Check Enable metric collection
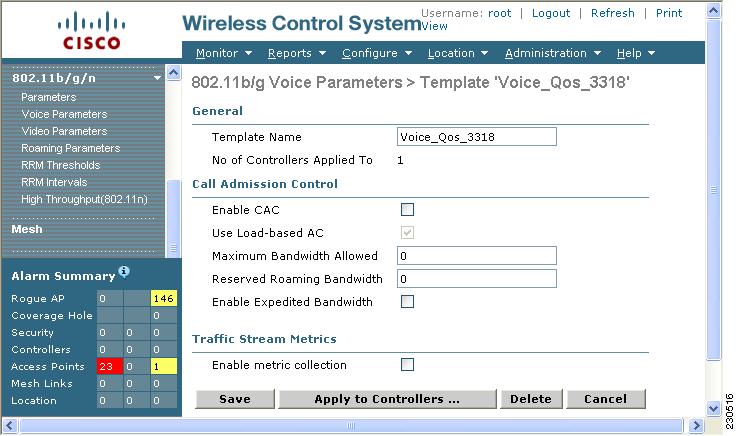This screenshot has width=736, height=436. pyautogui.click(x=407, y=364)
